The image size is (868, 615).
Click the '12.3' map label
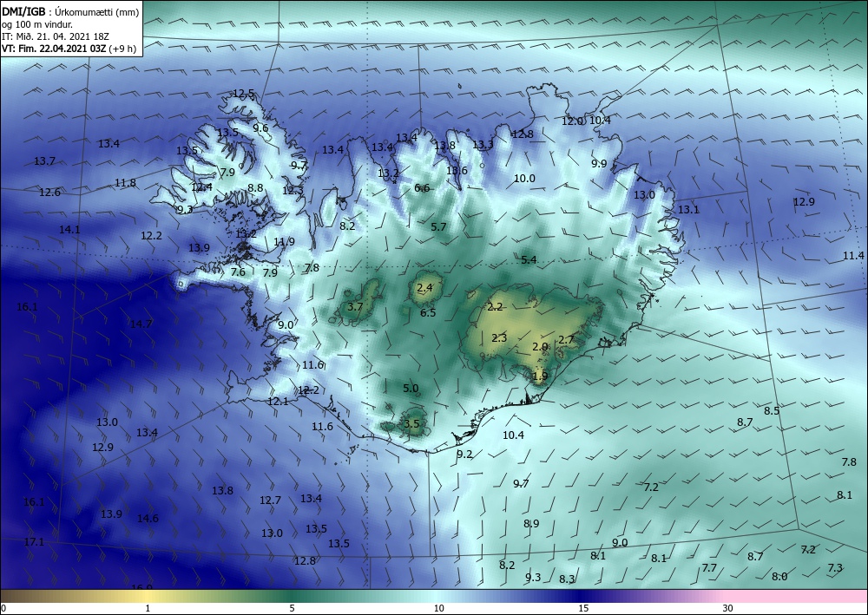(293, 191)
